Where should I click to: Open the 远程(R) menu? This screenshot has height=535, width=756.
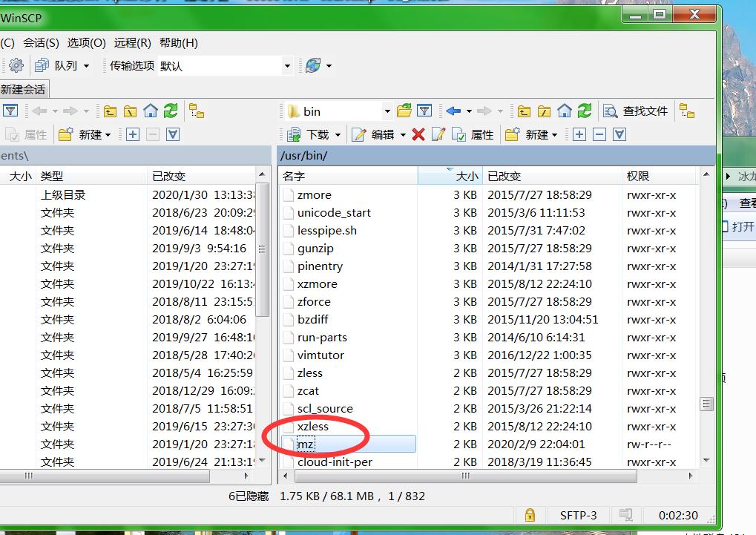134,43
